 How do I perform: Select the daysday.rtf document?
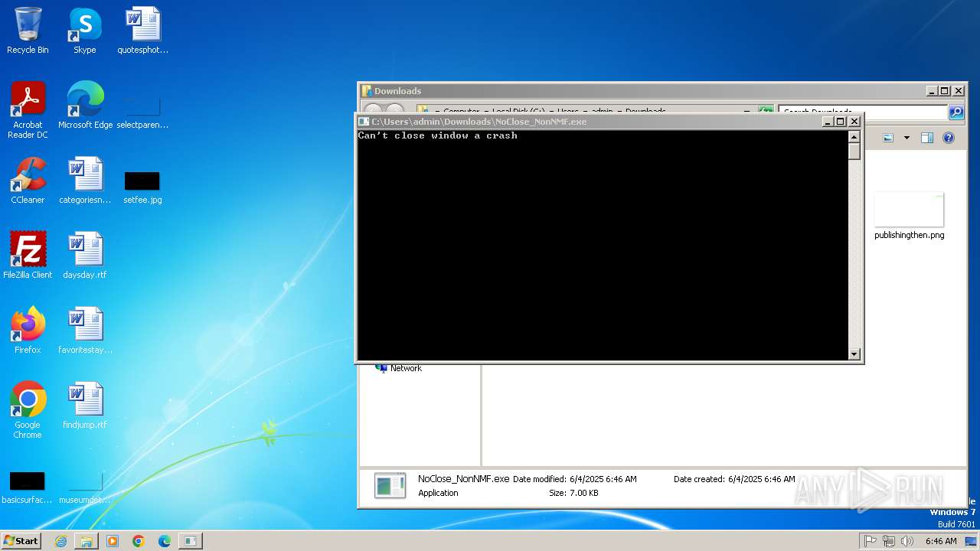click(85, 256)
